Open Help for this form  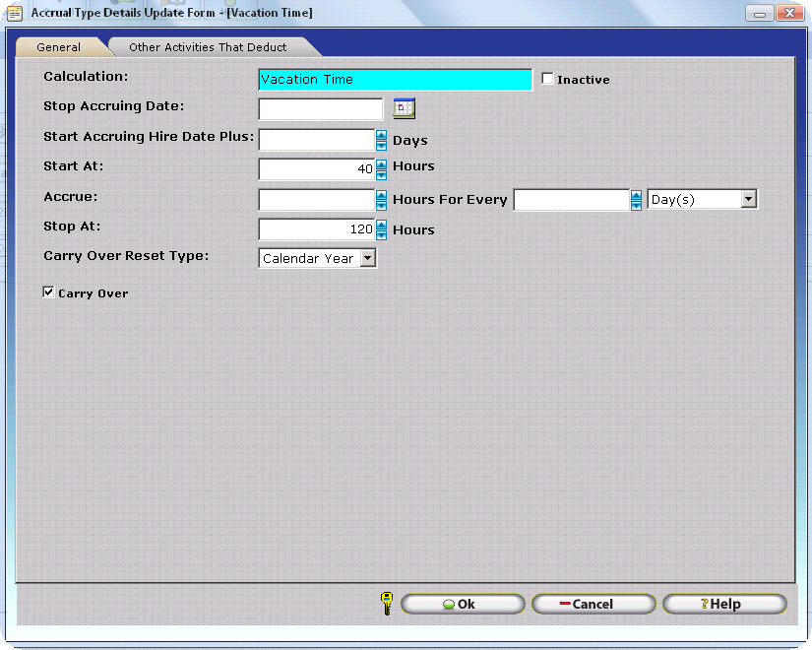[x=724, y=604]
